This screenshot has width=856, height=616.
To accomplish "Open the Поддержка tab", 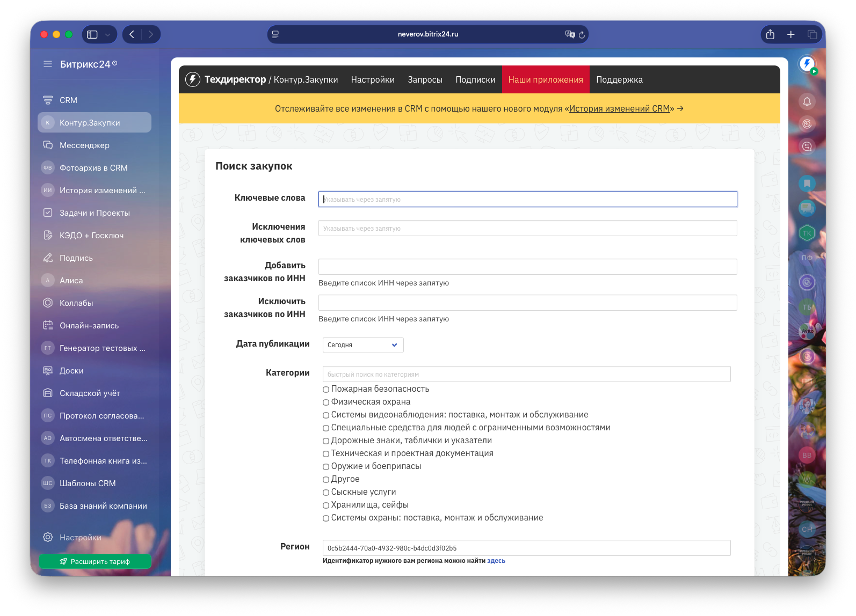I will 619,79.
